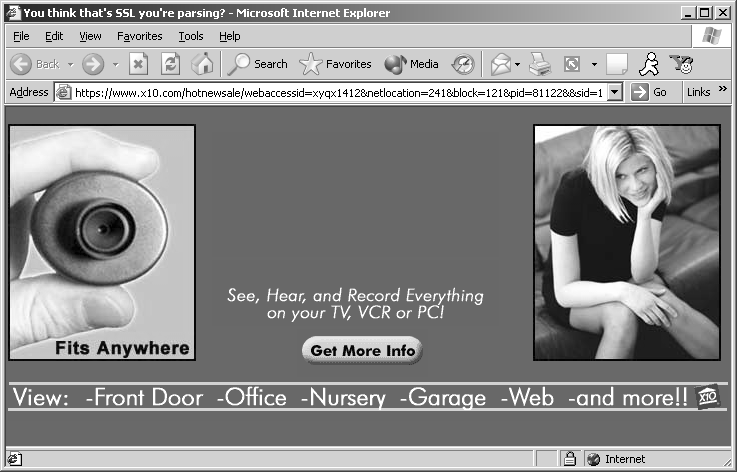The image size is (737, 472).
Task: Expand the Mail dropdown arrow
Action: [517, 64]
